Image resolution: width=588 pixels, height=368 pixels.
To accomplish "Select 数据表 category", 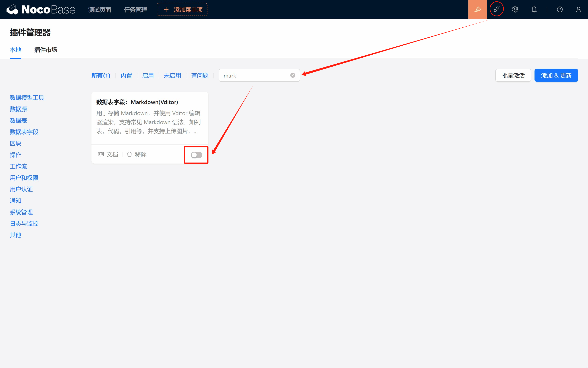I will point(18,120).
